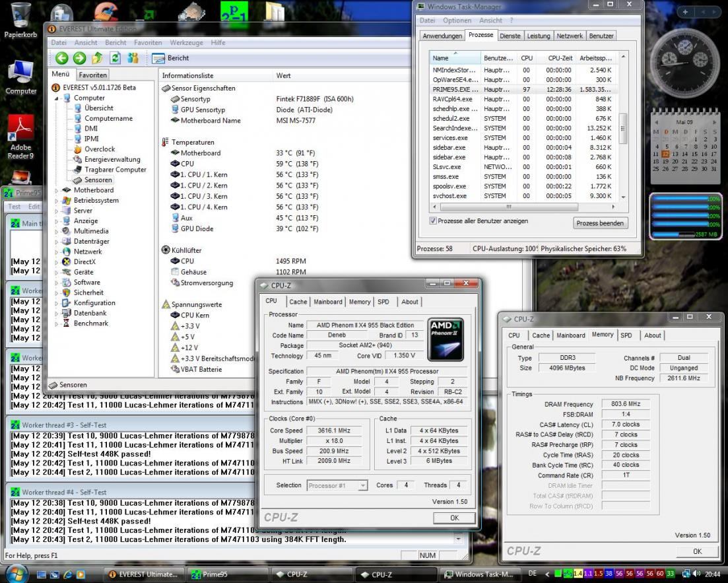Switch to Dienste tab in Task-Manager
Screen dimensions: 728x583
click(510, 36)
